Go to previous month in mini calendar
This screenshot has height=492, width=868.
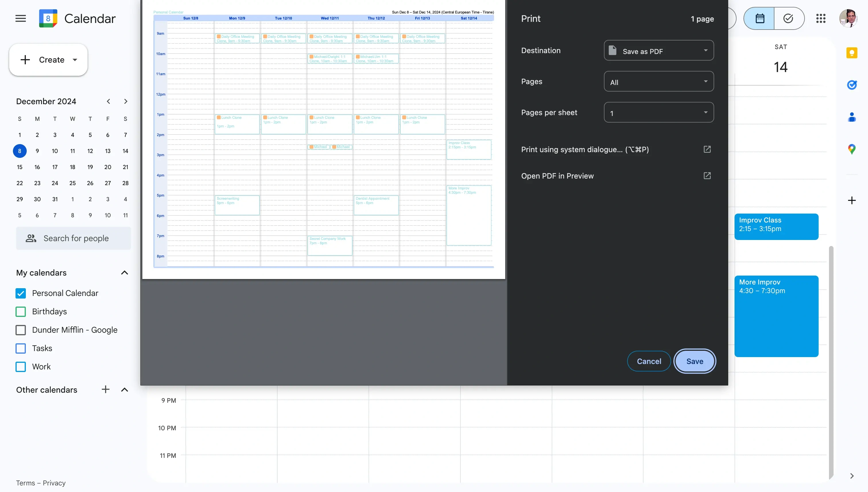pos(108,101)
